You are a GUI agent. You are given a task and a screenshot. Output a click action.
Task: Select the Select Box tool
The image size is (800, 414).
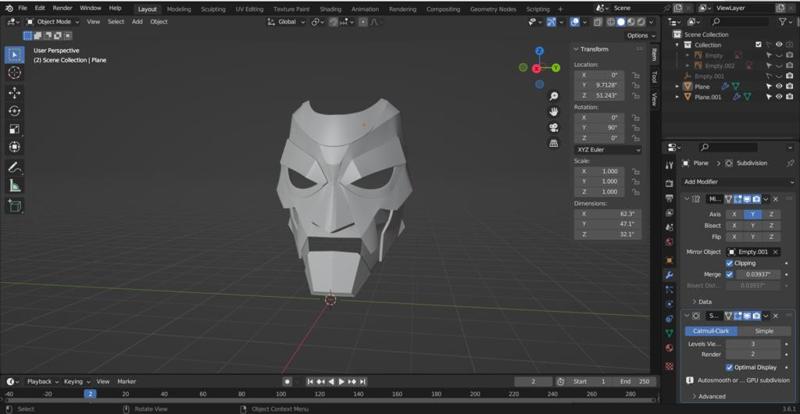click(14, 55)
